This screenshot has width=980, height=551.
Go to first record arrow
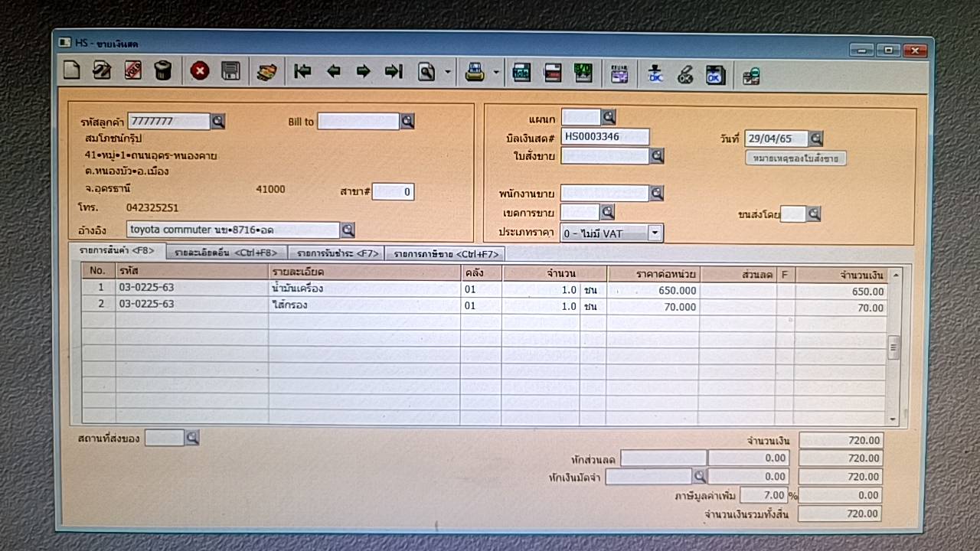pos(302,72)
